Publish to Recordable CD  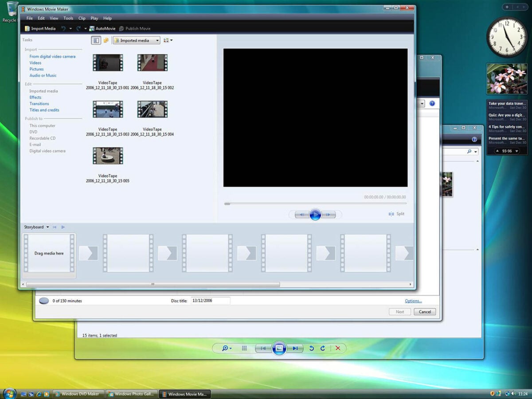(x=43, y=138)
